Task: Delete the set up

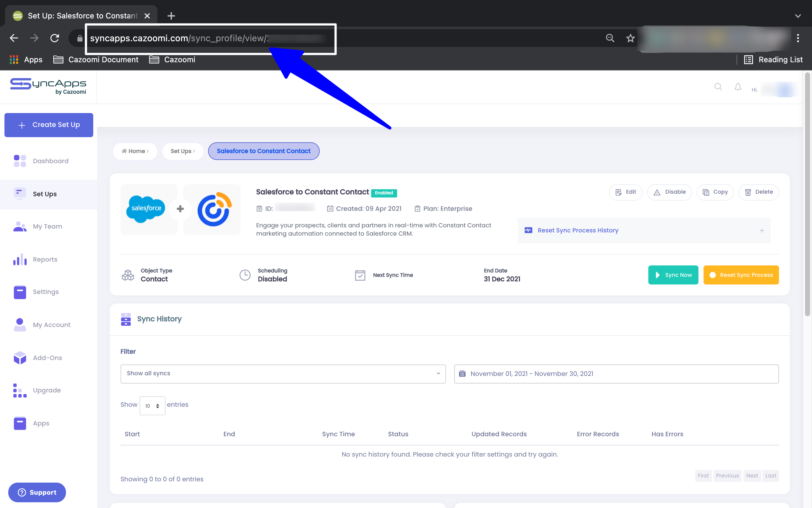Action: pos(759,192)
